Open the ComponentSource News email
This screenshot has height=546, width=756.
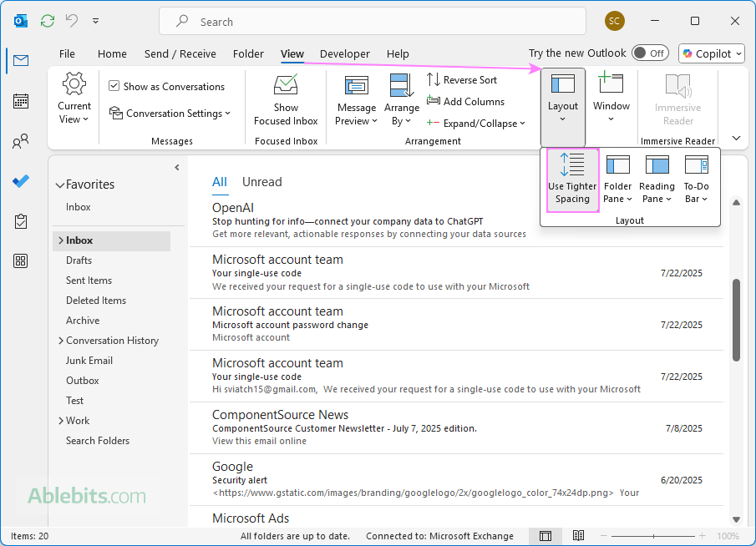pos(456,427)
